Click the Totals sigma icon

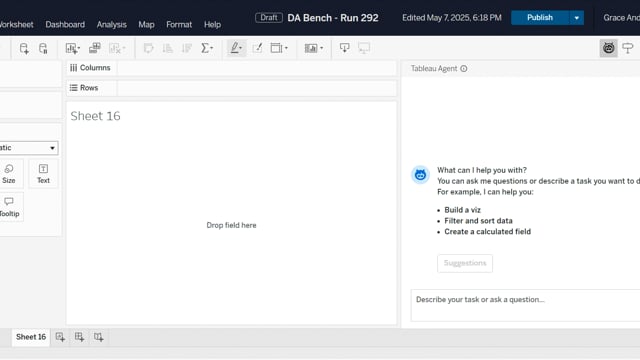(205, 48)
